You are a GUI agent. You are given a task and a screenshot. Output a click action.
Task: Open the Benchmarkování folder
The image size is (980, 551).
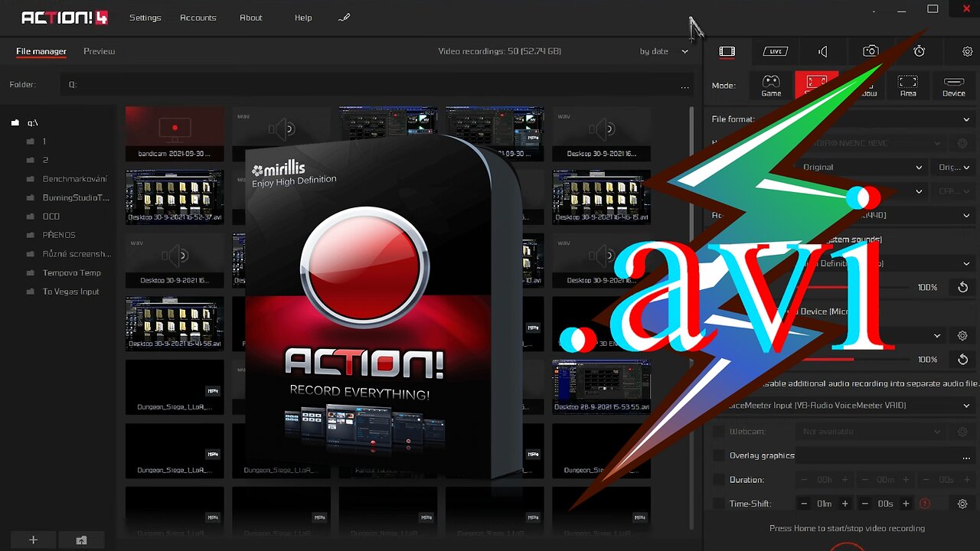coord(75,179)
